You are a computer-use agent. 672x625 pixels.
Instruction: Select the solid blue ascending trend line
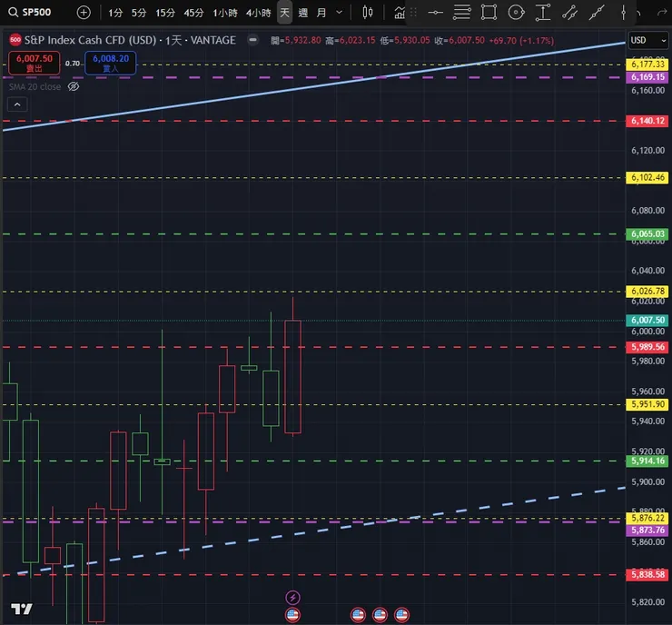[x=313, y=86]
